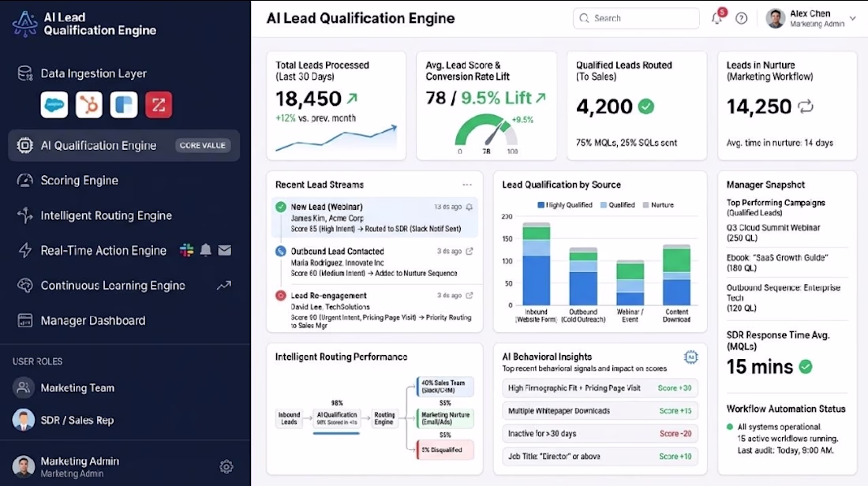The image size is (868, 486).
Task: Open the Salesforce integration icon
Action: tap(54, 105)
